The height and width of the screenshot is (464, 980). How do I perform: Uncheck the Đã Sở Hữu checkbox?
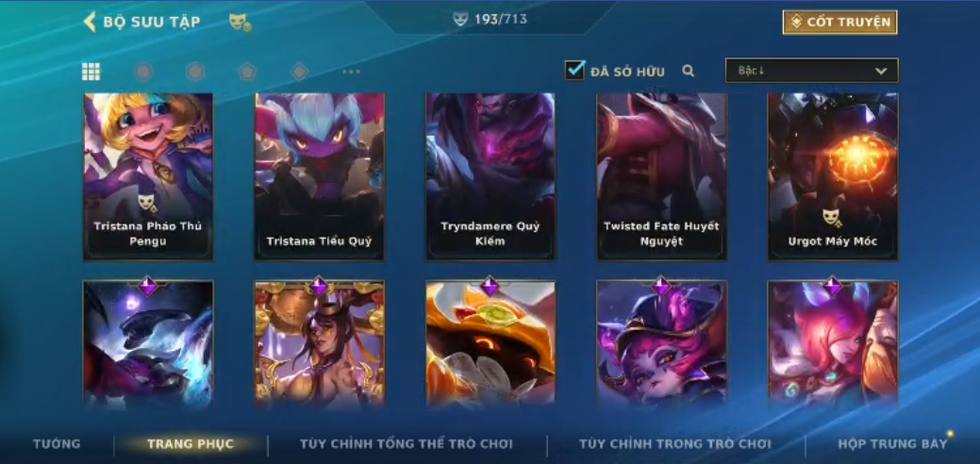pyautogui.click(x=574, y=70)
